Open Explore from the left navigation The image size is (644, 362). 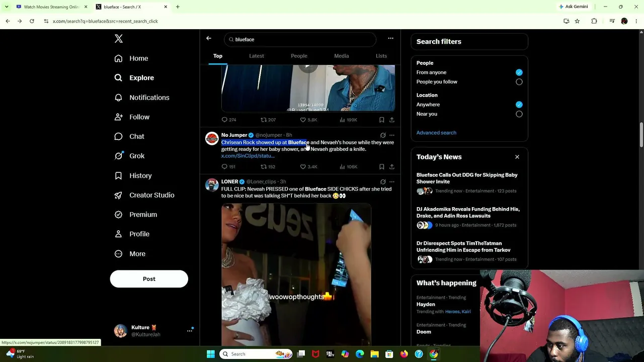click(134, 78)
